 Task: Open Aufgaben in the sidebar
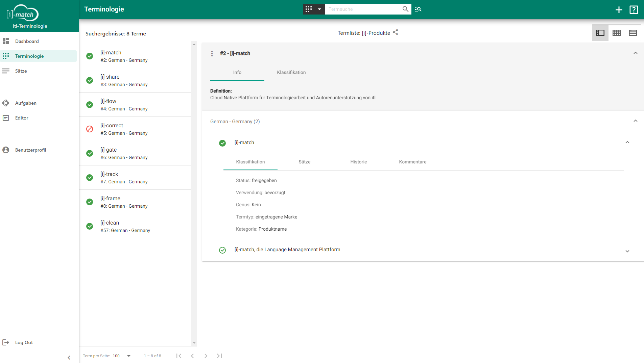(x=38, y=103)
